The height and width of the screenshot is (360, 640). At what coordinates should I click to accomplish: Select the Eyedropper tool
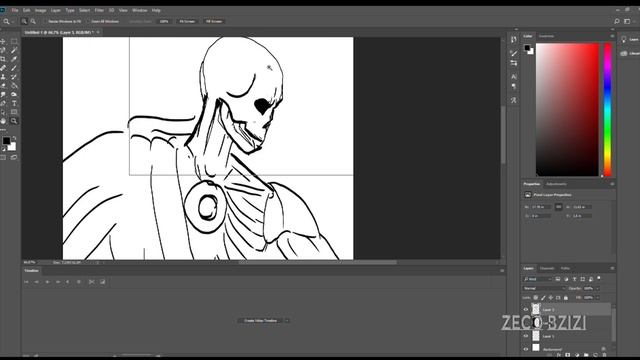(x=14, y=59)
